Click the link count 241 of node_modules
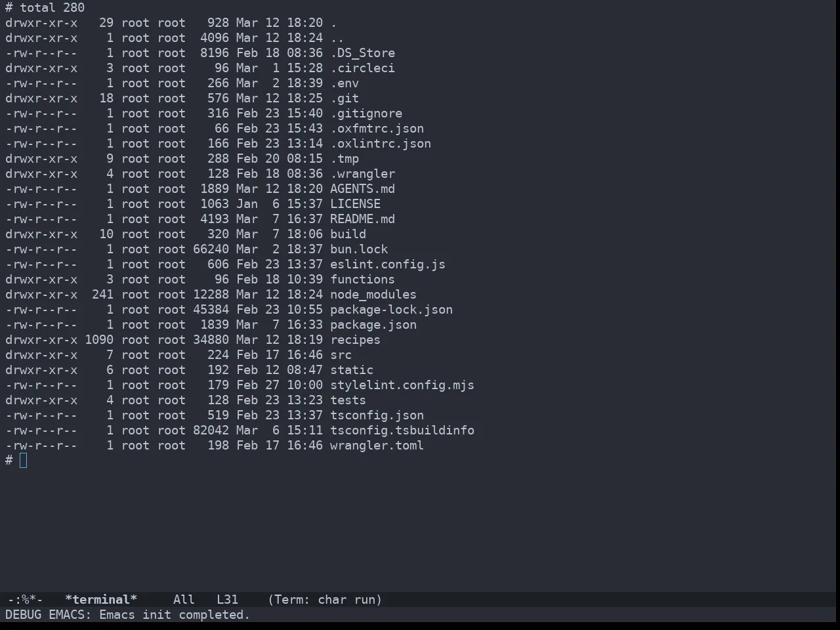Image resolution: width=840 pixels, height=630 pixels. tap(102, 295)
